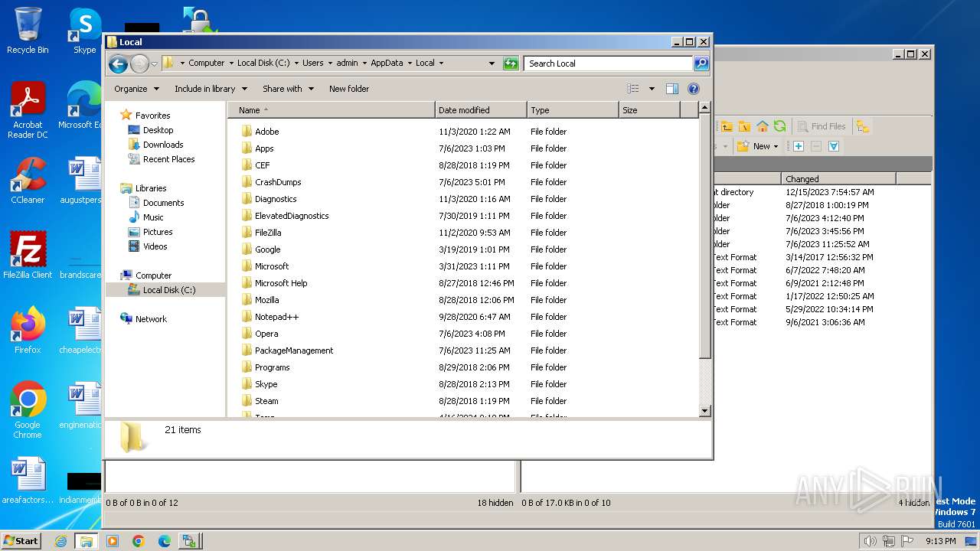
Task: Open FileZilla Client desktop shortcut
Action: point(28,256)
